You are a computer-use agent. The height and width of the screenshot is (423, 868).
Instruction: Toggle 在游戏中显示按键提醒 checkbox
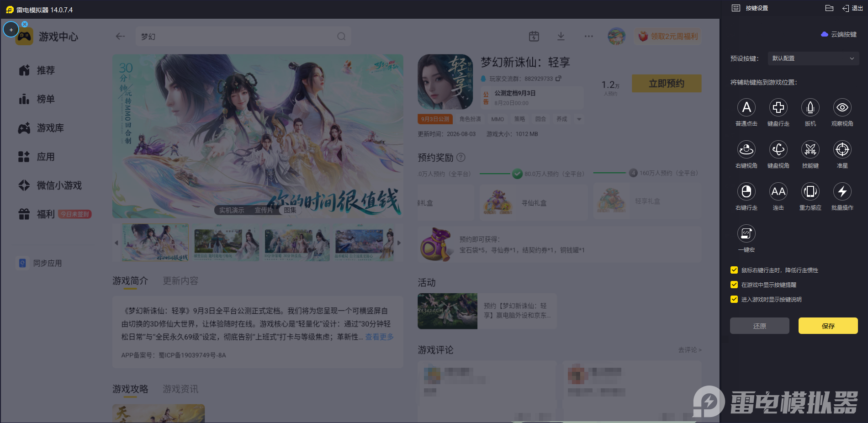pos(734,285)
